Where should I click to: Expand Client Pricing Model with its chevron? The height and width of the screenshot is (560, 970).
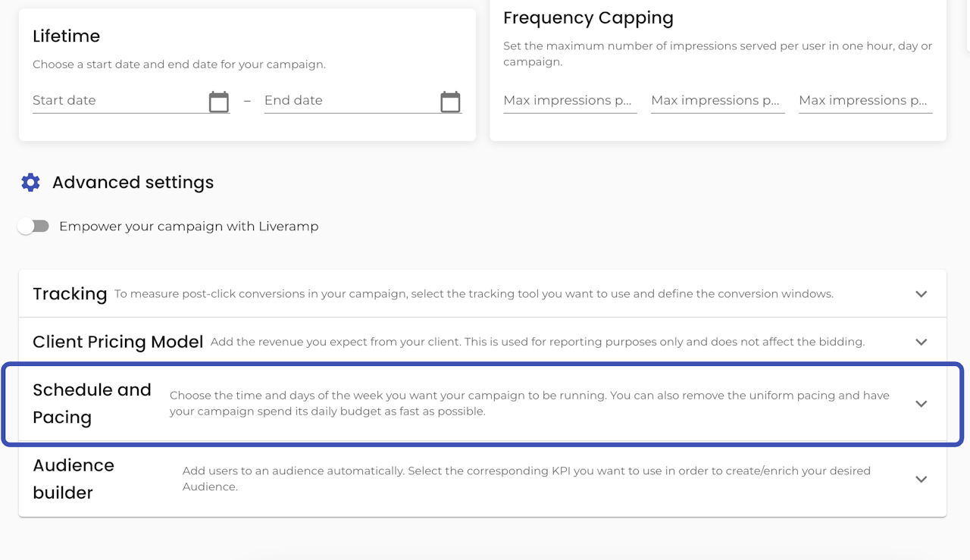point(921,342)
